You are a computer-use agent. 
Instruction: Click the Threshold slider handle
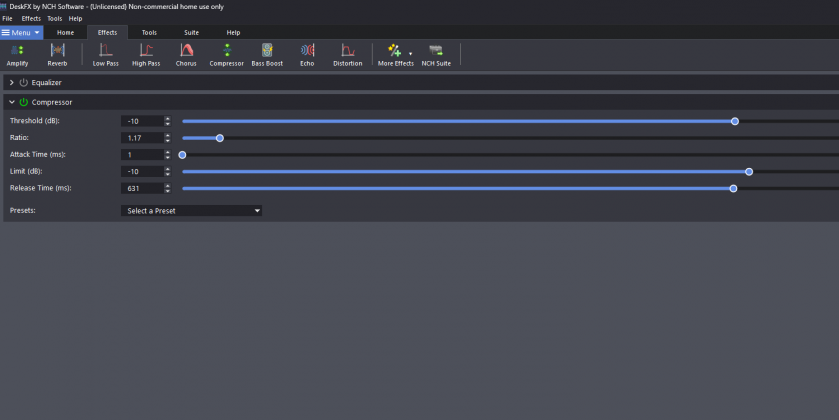pyautogui.click(x=735, y=121)
